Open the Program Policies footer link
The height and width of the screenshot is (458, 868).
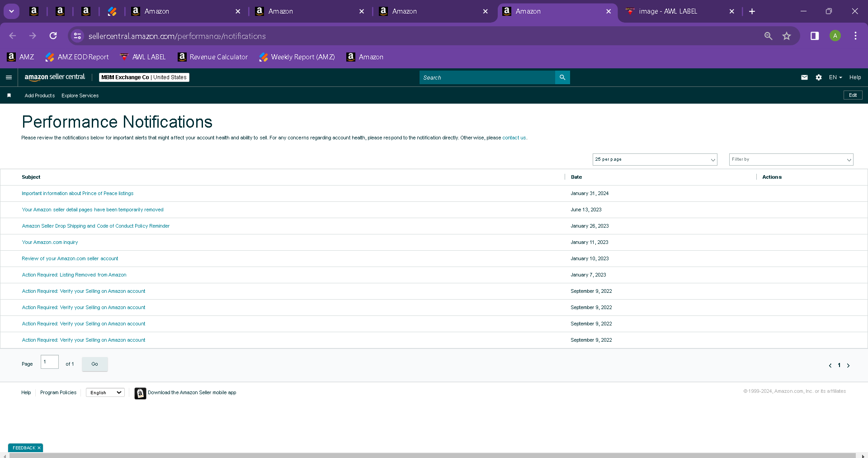coord(58,392)
